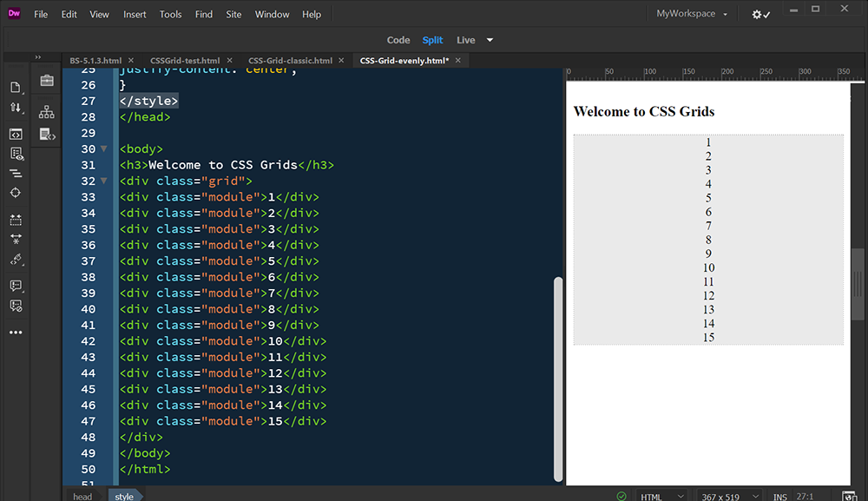The width and height of the screenshot is (868, 501).
Task: Click the Open Documents icon in the coding toolbar
Action: pos(15,87)
